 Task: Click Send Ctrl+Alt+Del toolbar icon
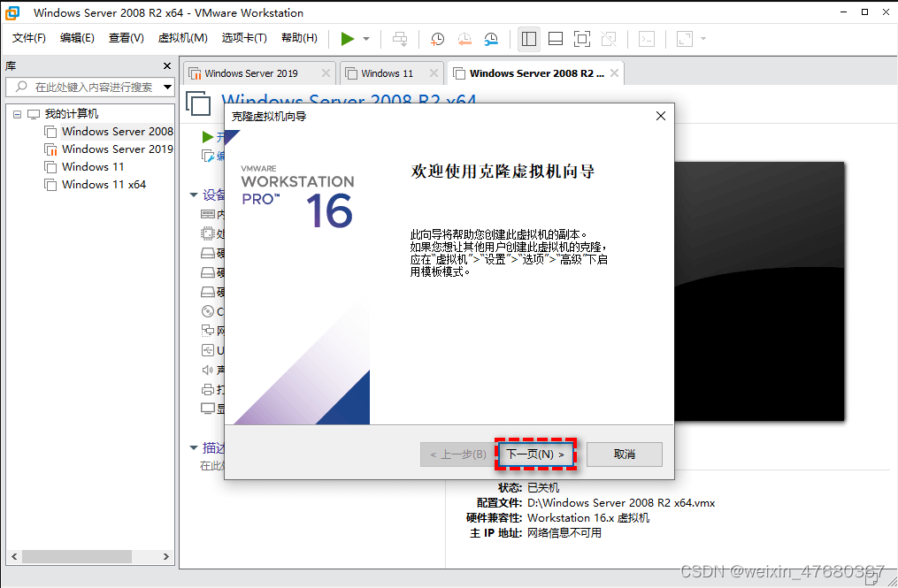point(400,39)
